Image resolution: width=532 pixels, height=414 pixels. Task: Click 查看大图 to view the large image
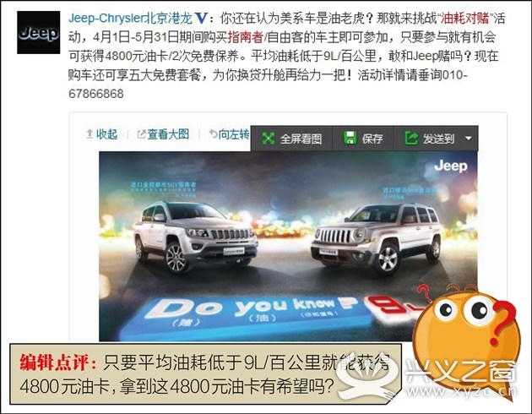[168, 134]
